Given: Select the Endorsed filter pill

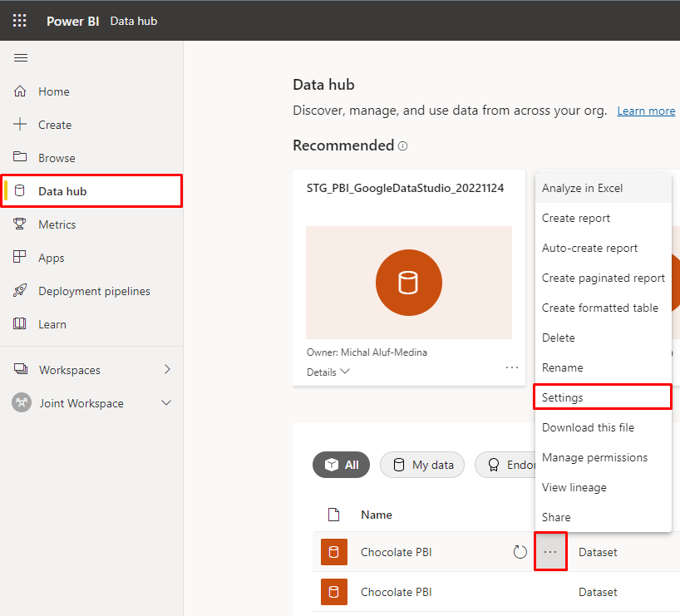Looking at the screenshot, I should point(505,465).
